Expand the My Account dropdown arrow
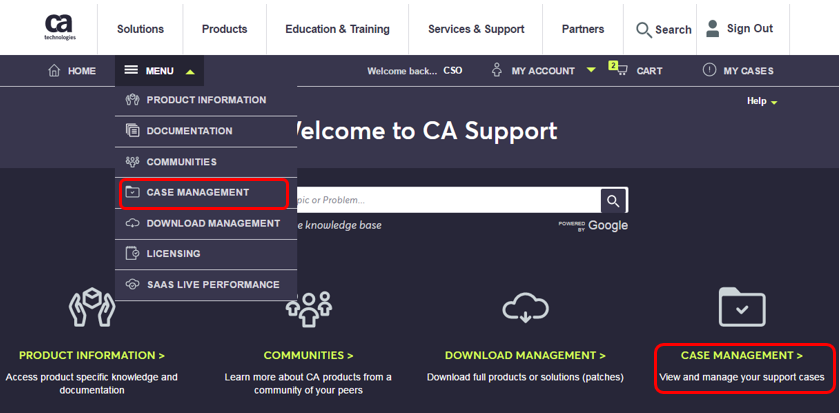Screen dimensions: 840x413 point(591,70)
